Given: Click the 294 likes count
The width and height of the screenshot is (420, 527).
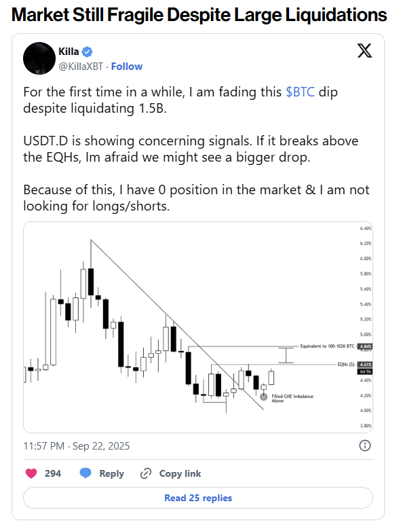Looking at the screenshot, I should tap(53, 473).
